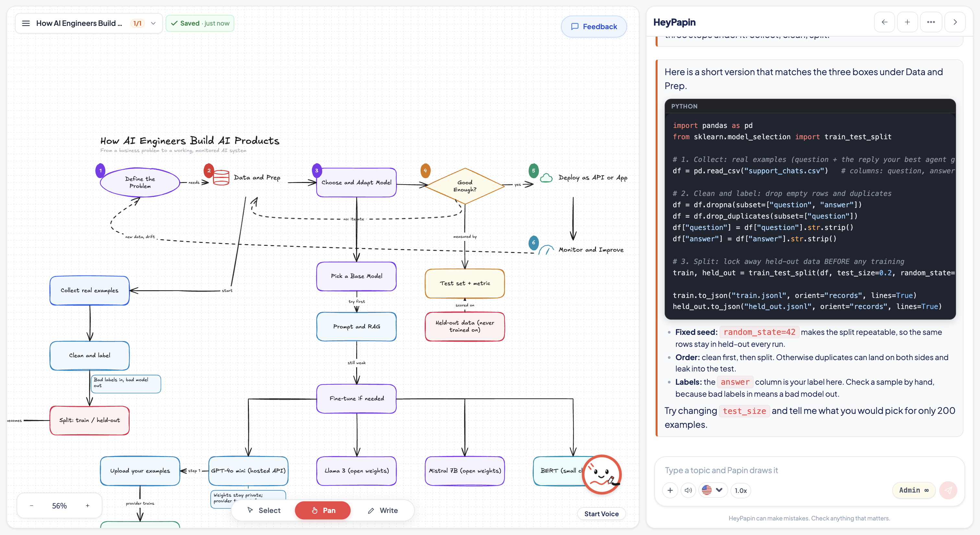Focus the Type a topic input field

(x=809, y=470)
